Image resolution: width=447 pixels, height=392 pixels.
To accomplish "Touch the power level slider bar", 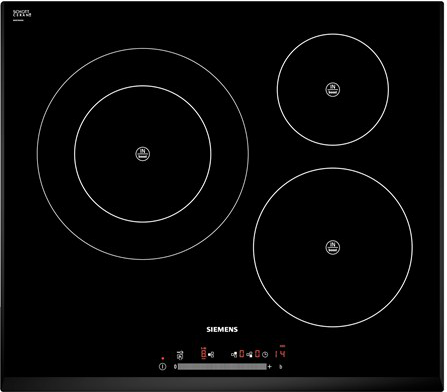I will 222,367.
